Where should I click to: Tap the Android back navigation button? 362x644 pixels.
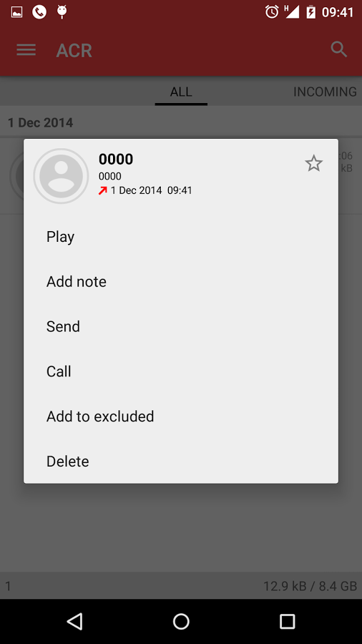click(75, 621)
